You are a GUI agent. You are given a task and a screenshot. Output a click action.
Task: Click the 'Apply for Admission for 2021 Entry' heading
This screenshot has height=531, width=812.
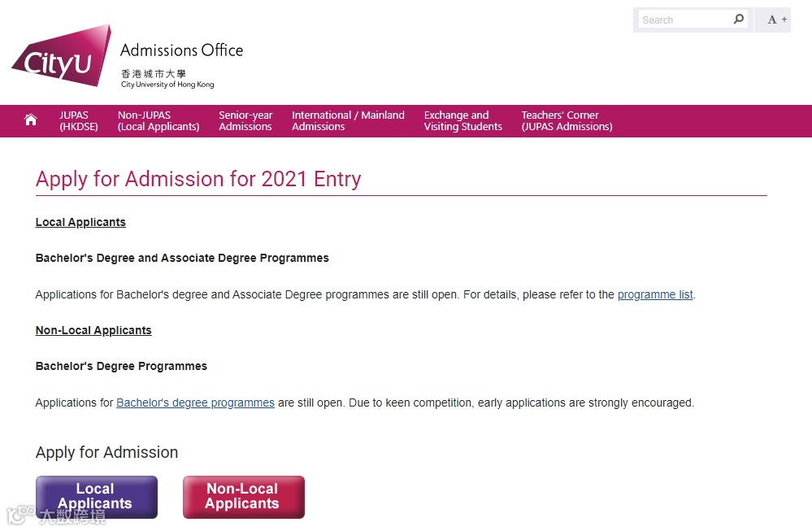198,180
